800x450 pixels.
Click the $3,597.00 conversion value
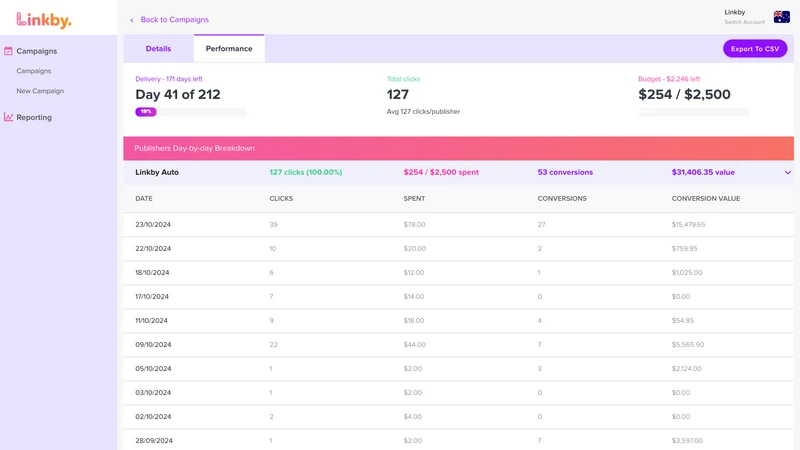[687, 440]
